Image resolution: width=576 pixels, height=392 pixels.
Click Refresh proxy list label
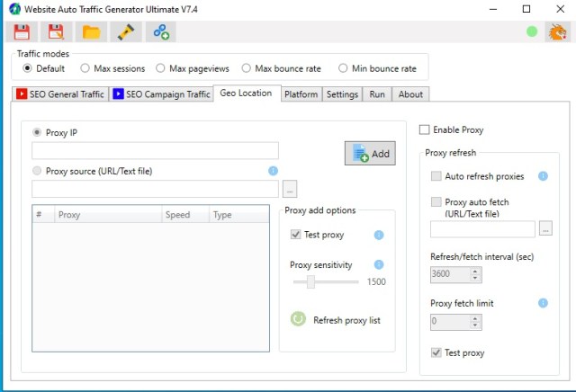(x=346, y=320)
